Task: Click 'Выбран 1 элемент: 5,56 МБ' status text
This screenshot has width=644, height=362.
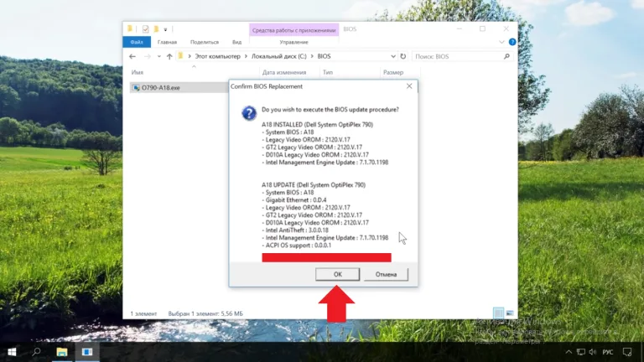Action: 205,313
